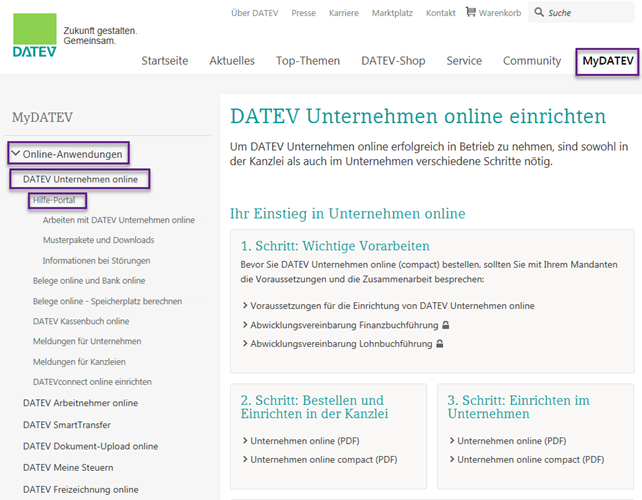The width and height of the screenshot is (642, 500).
Task: Open Informationen bei Störungen
Action: [x=96, y=260]
